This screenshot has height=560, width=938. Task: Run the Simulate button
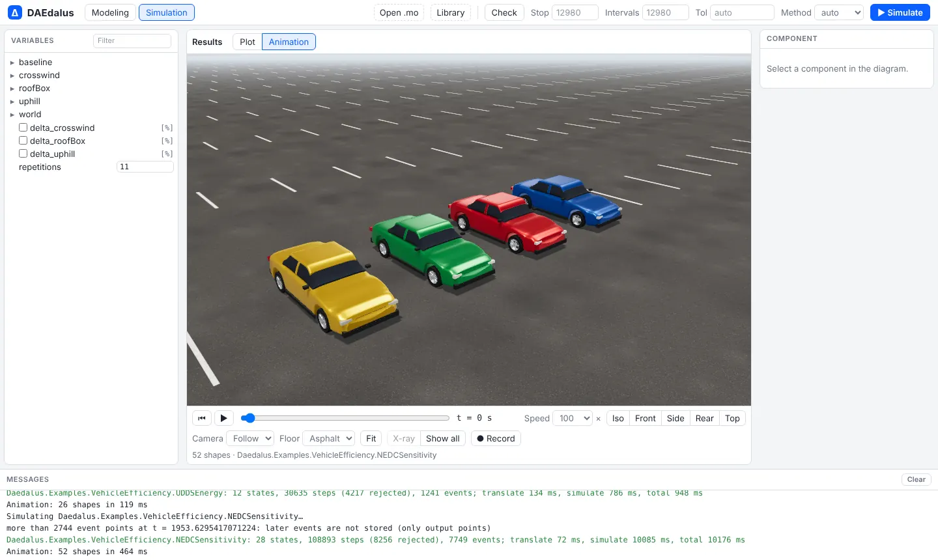coord(900,12)
